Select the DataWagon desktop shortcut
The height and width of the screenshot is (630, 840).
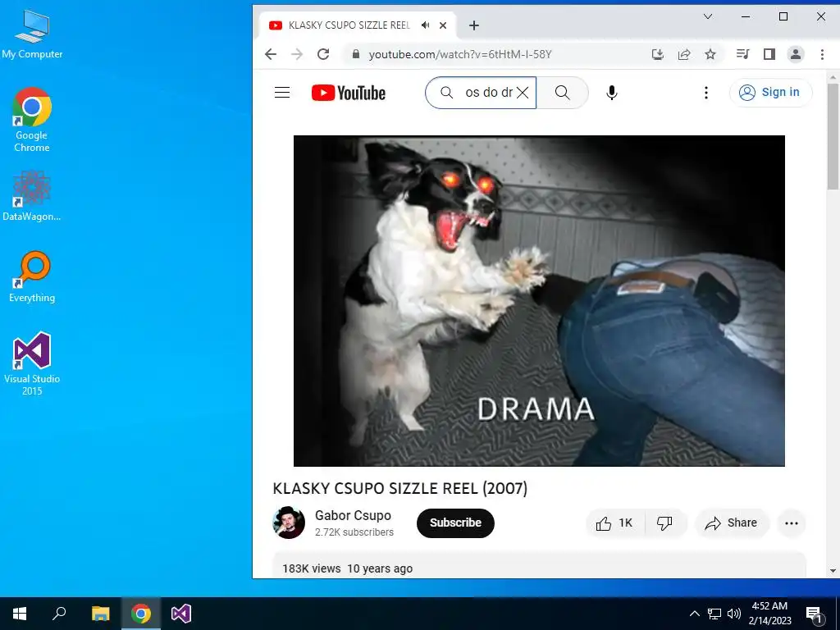coord(32,195)
